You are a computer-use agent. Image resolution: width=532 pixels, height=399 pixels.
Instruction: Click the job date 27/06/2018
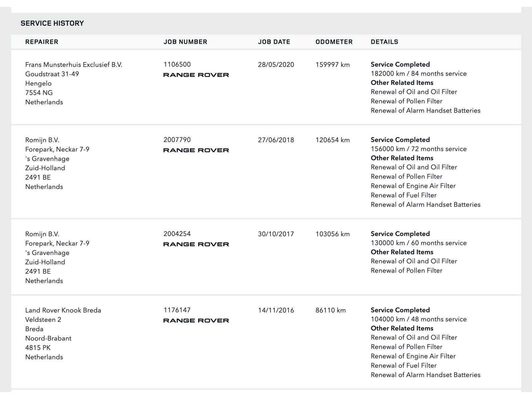[x=276, y=140]
